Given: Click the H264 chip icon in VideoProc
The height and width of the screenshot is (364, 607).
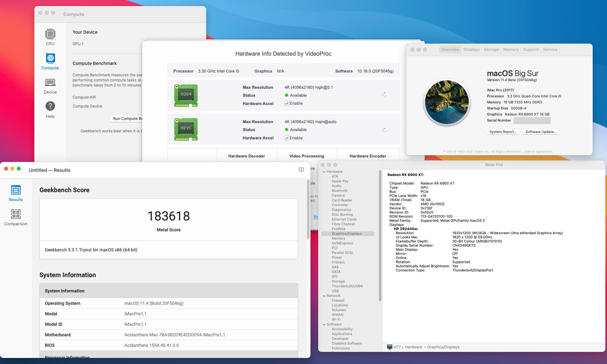Looking at the screenshot, I should (186, 95).
